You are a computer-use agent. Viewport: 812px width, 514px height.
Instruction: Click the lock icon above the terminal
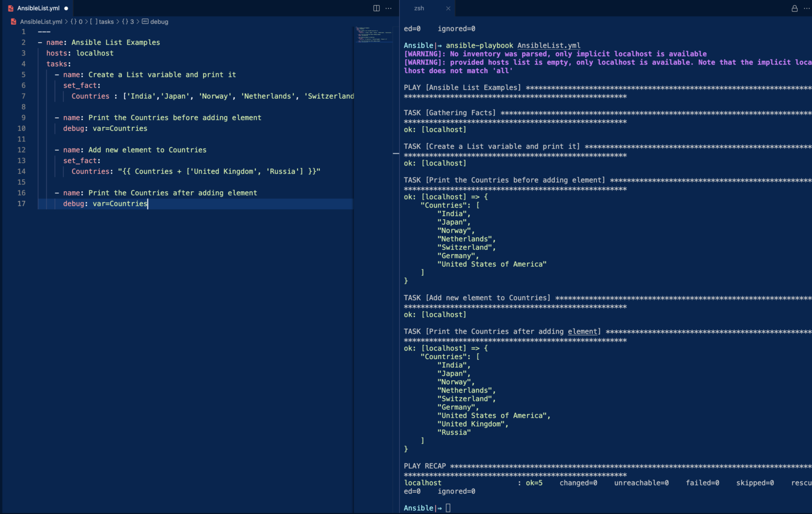coord(794,8)
